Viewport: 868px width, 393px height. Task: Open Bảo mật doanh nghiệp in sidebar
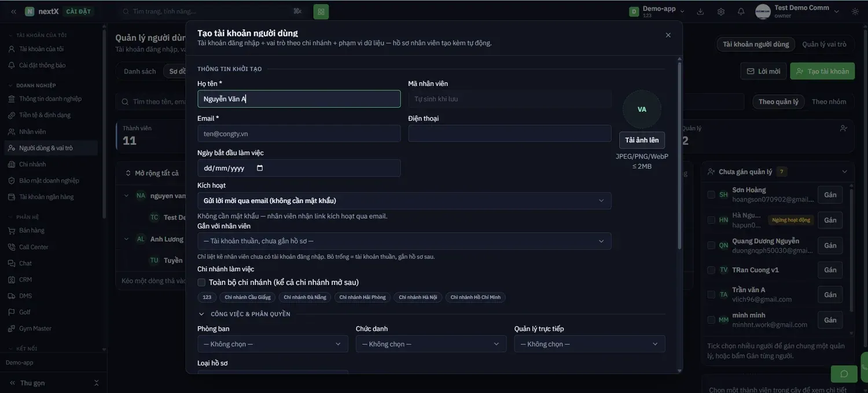tap(49, 181)
